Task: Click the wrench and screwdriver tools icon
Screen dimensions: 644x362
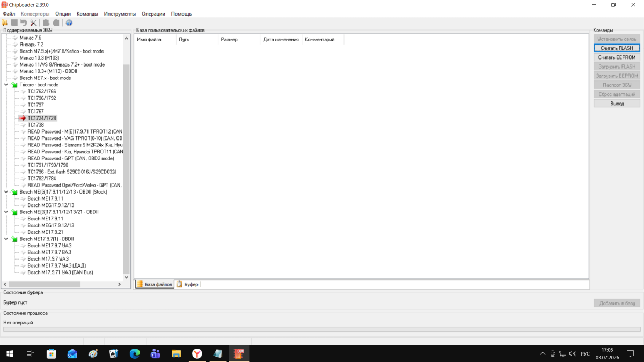Action: [x=33, y=23]
